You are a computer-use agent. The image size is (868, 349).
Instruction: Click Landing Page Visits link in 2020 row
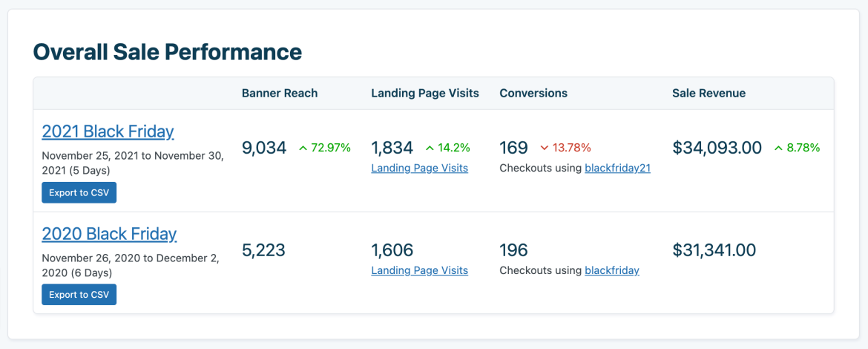pos(419,270)
